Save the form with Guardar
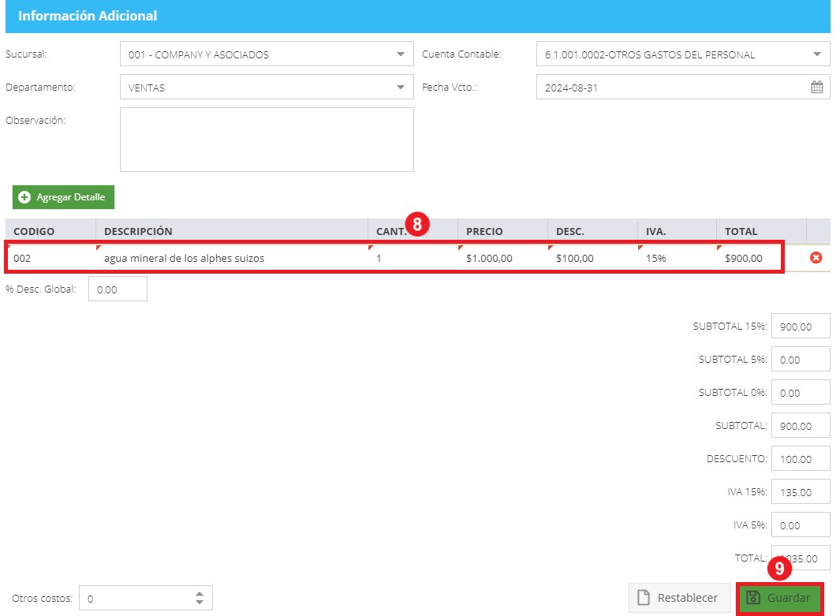840x616 pixels. click(779, 598)
